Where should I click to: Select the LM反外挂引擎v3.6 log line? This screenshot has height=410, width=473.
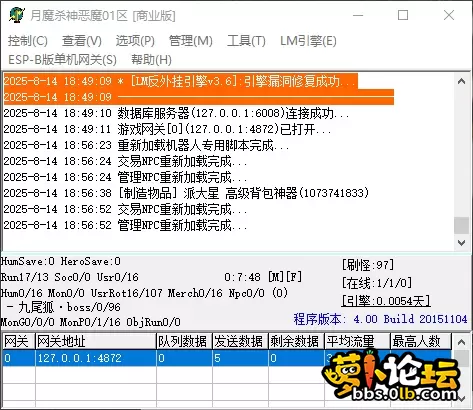pyautogui.click(x=181, y=81)
